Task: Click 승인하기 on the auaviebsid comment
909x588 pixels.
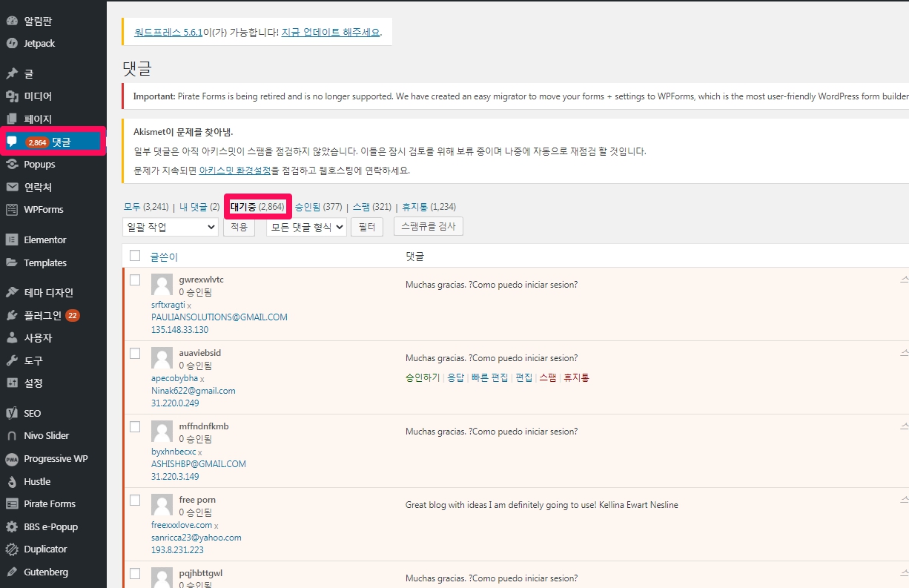Action: tap(422, 377)
